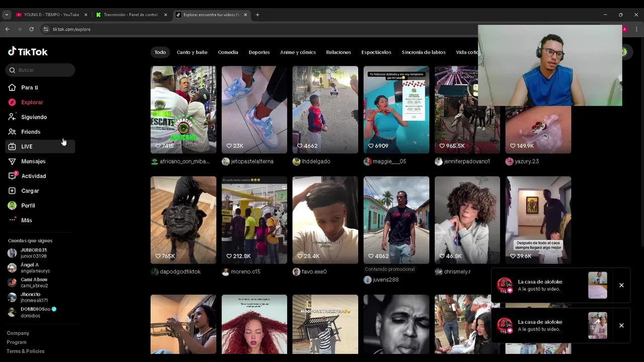Reload the tiktok.com/explore page

[31, 29]
